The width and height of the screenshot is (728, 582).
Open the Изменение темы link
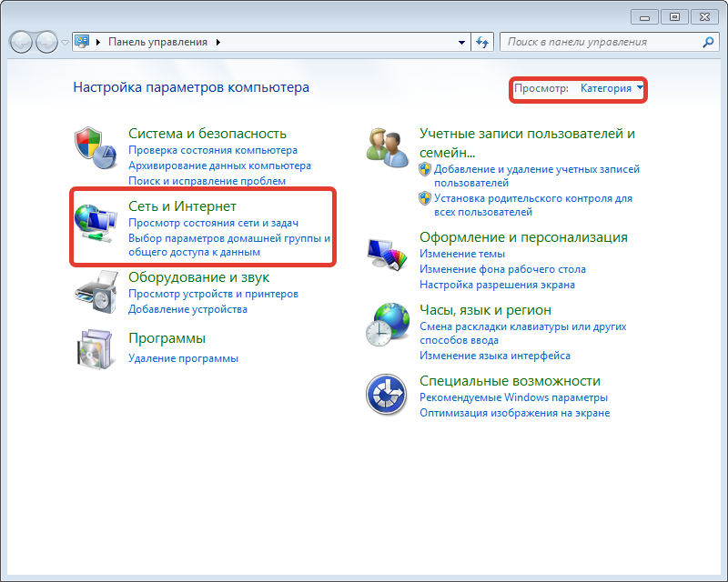461,255
